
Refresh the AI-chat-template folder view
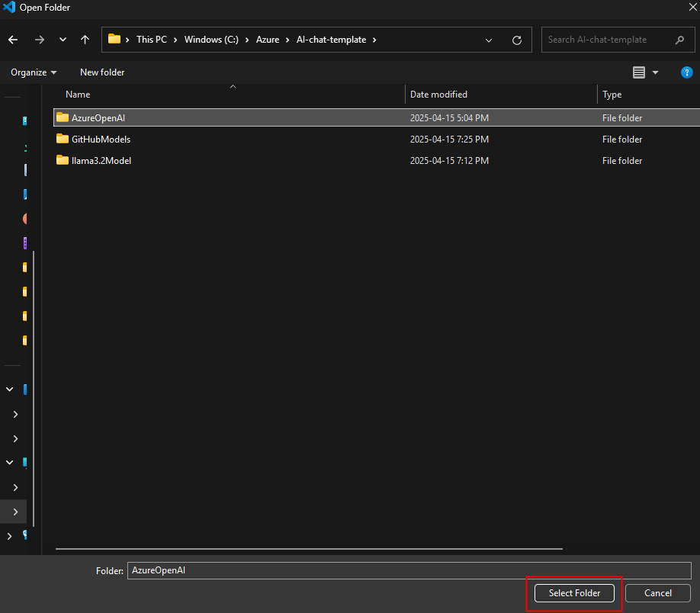coord(516,40)
